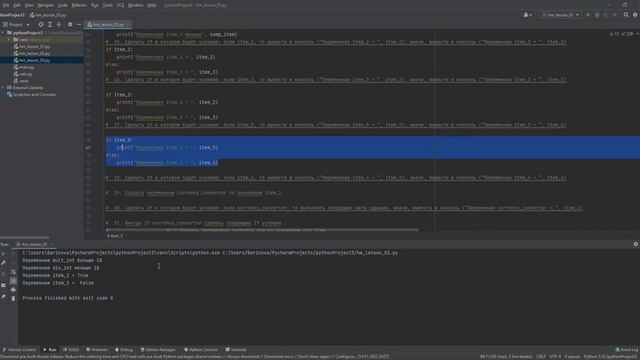Collapse the pythonProject1 root folder
This screenshot has width=640, height=360.
click(3, 33)
